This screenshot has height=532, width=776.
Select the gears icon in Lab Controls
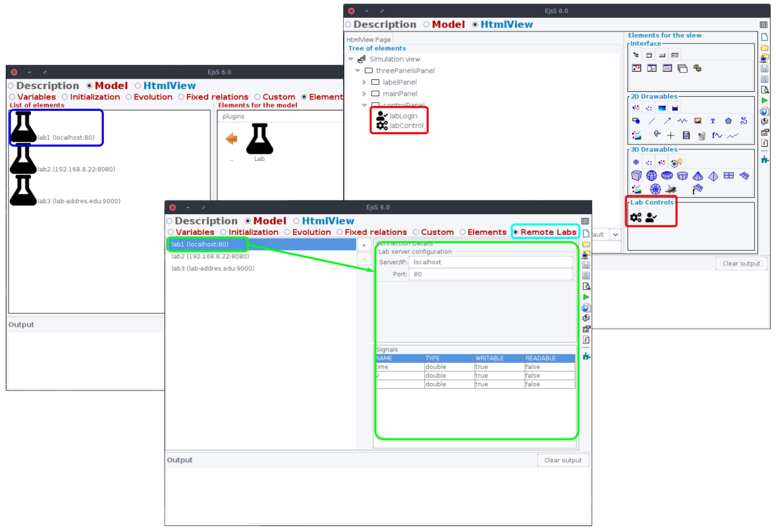tap(635, 218)
